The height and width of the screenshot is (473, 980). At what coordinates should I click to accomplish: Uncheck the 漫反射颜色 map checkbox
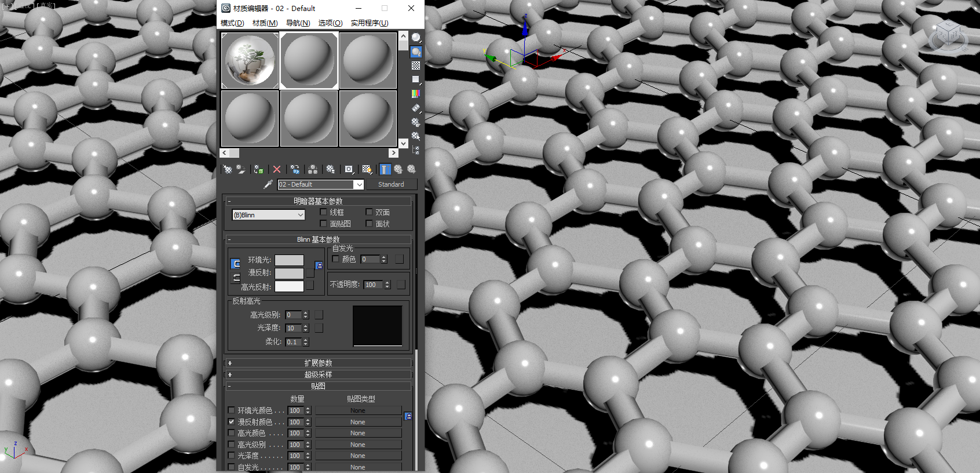coord(232,422)
